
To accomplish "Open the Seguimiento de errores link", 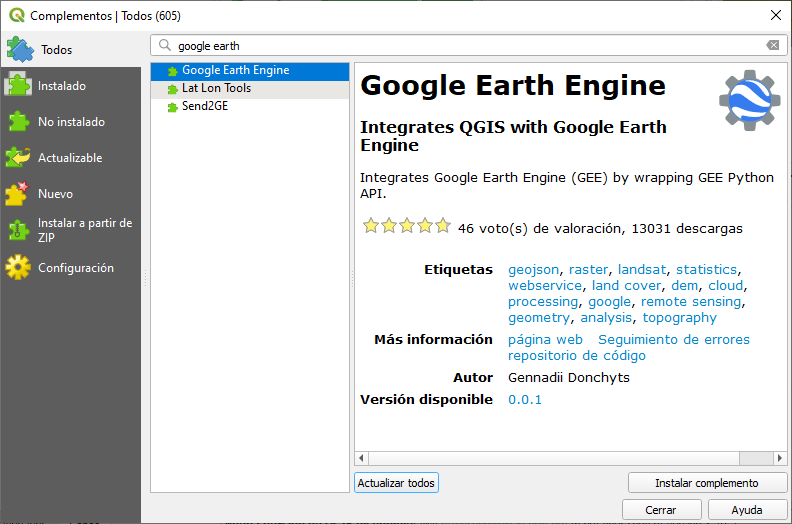I will (x=674, y=340).
